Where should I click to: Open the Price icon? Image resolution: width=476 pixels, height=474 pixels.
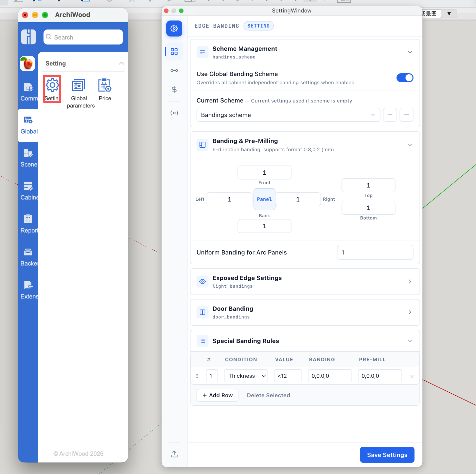[105, 89]
